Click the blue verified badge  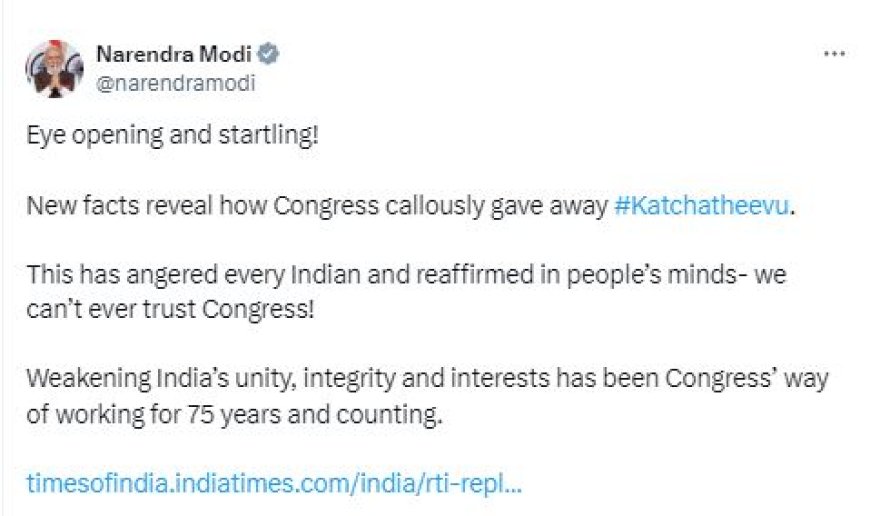(269, 54)
